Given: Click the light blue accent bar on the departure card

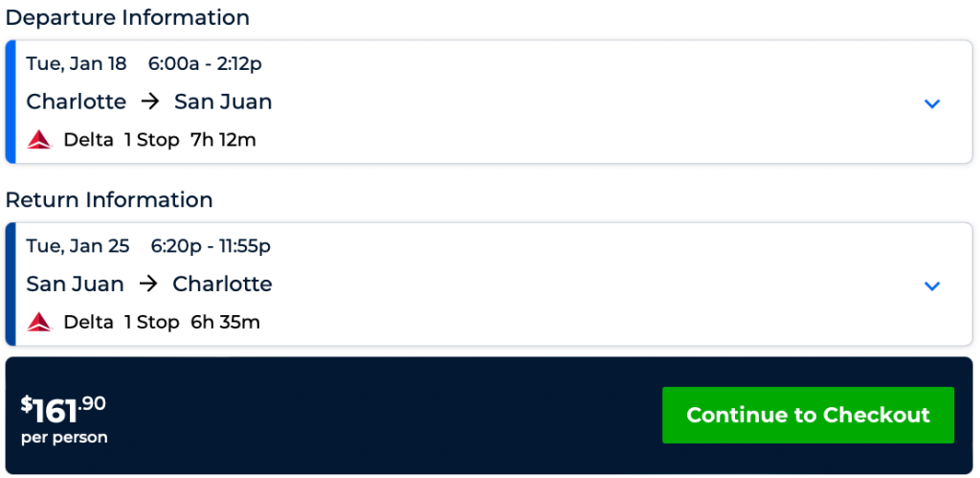Looking at the screenshot, I should [x=11, y=102].
